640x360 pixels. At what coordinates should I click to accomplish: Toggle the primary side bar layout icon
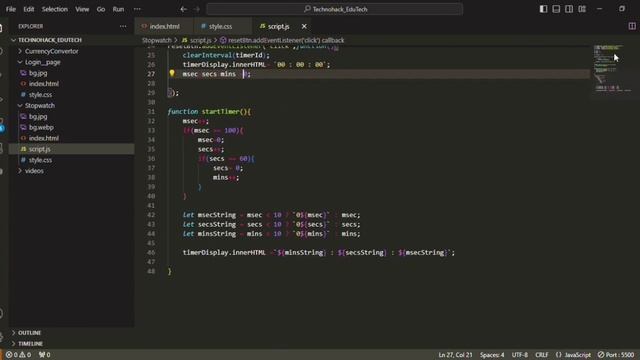pos(543,9)
